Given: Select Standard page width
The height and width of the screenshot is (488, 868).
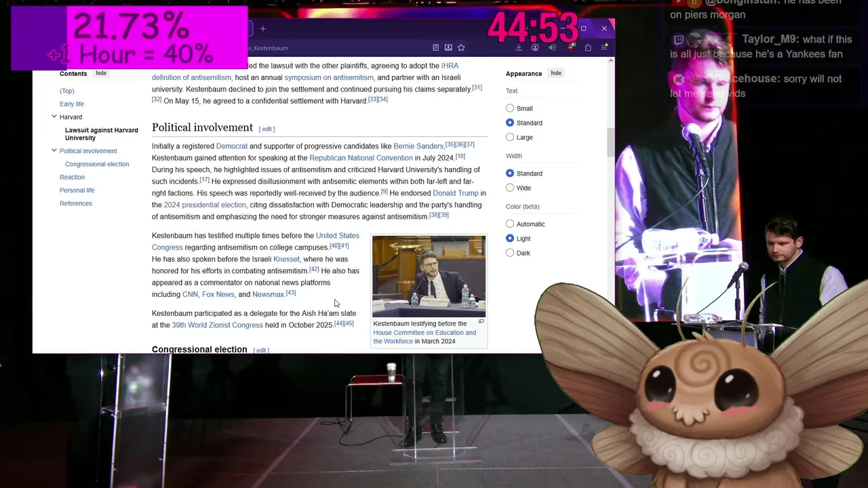Looking at the screenshot, I should (x=510, y=174).
